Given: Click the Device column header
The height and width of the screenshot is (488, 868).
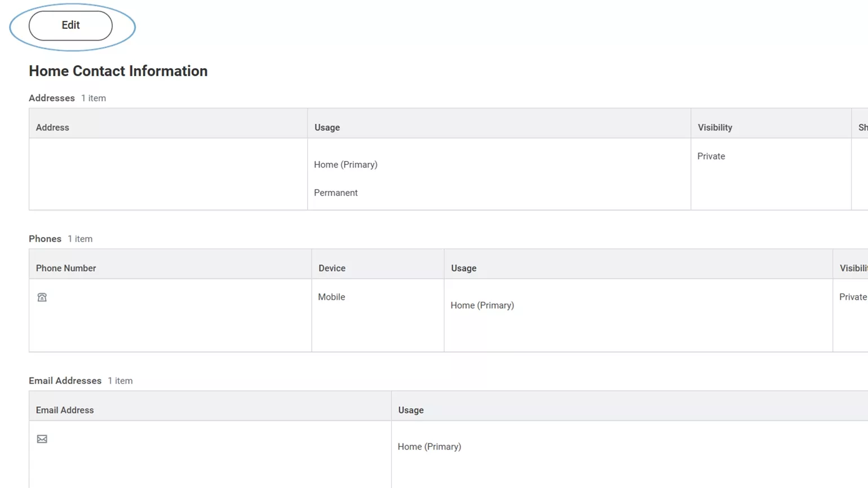Looking at the screenshot, I should coord(332,268).
